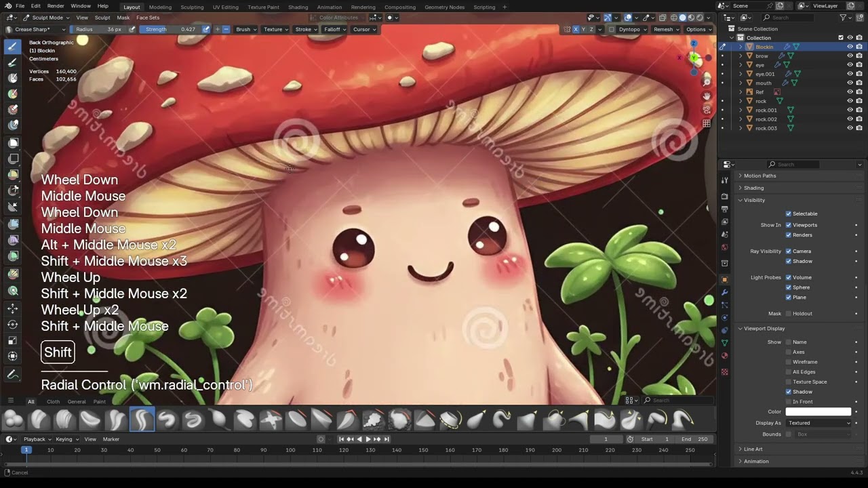Open the Render menu
The width and height of the screenshot is (868, 488).
(x=56, y=6)
